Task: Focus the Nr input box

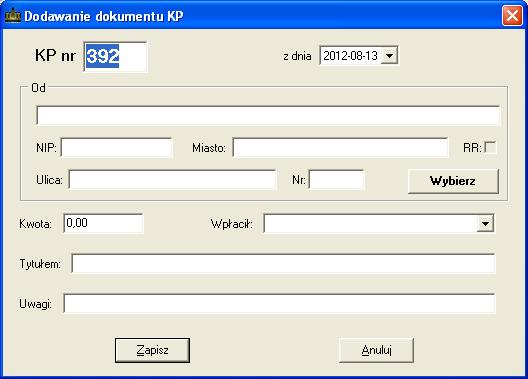Action: pyautogui.click(x=336, y=179)
